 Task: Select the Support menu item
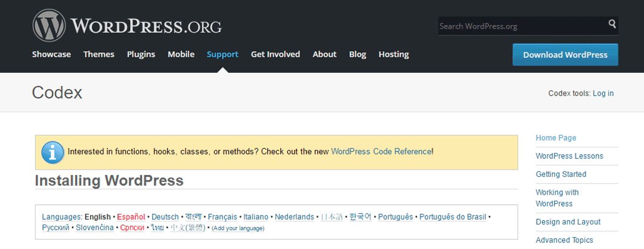[222, 54]
